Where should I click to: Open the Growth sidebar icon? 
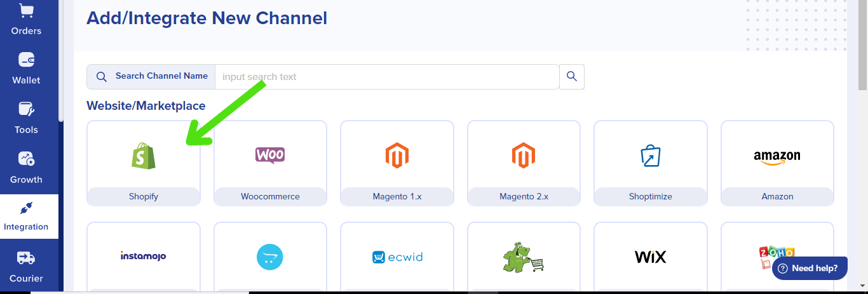26,158
